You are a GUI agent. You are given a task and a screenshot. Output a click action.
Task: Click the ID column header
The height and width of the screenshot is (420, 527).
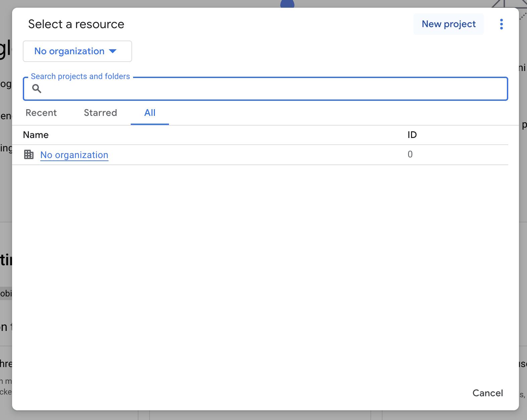tap(412, 135)
